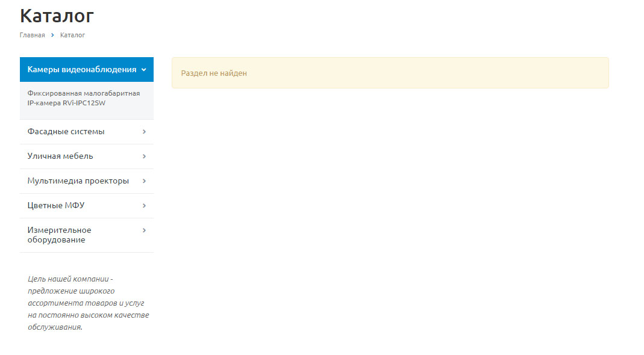Click the Раздел не найден notice
644x355 pixels.
coord(390,73)
